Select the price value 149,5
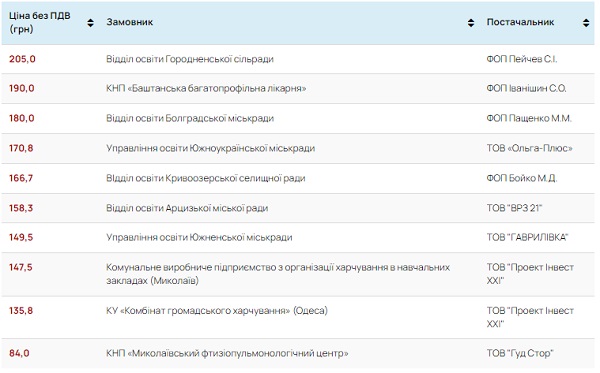This screenshot has height=373, width=600. point(21,237)
